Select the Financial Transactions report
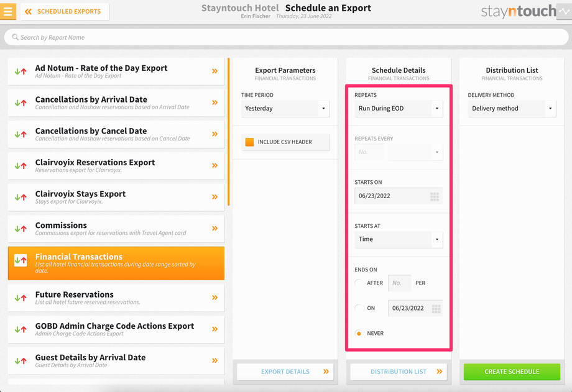 coord(116,263)
